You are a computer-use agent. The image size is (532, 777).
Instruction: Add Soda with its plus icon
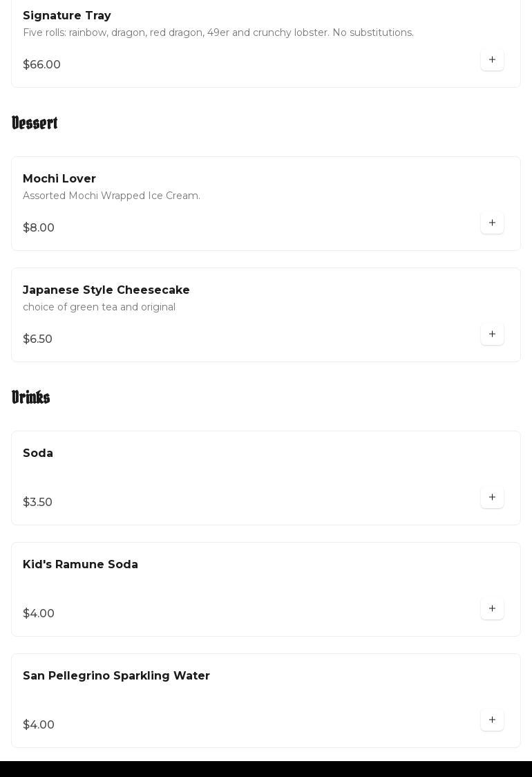tap(492, 498)
